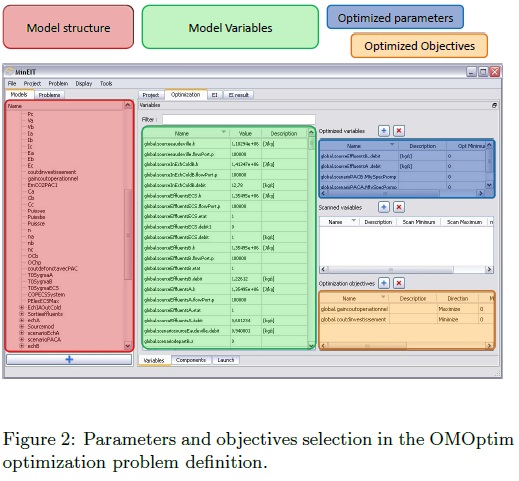Switch to the Components bottom tab

(191, 360)
